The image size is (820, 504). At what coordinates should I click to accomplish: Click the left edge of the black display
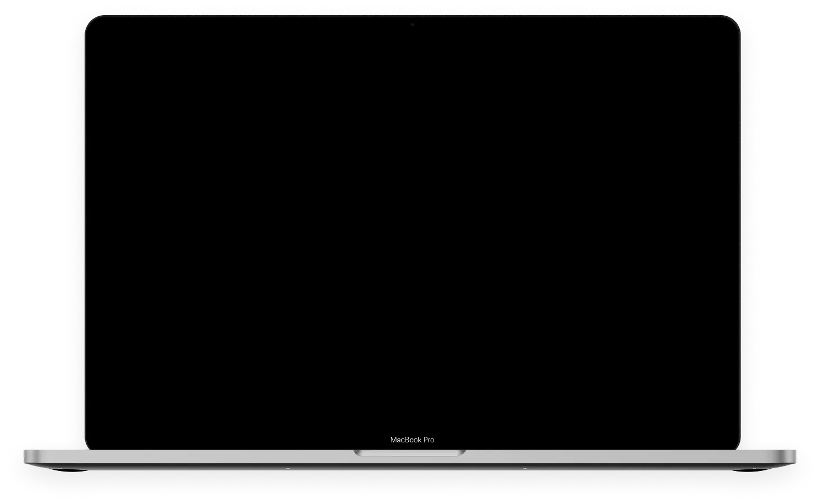click(87, 230)
